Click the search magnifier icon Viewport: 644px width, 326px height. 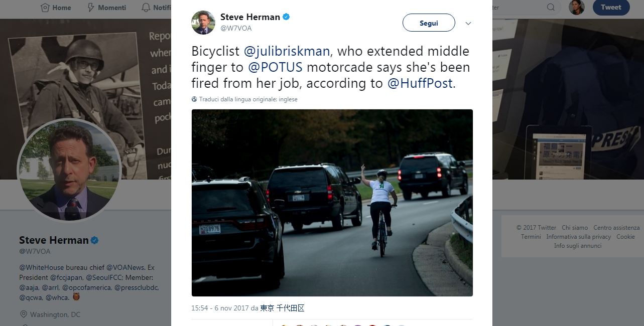(551, 7)
